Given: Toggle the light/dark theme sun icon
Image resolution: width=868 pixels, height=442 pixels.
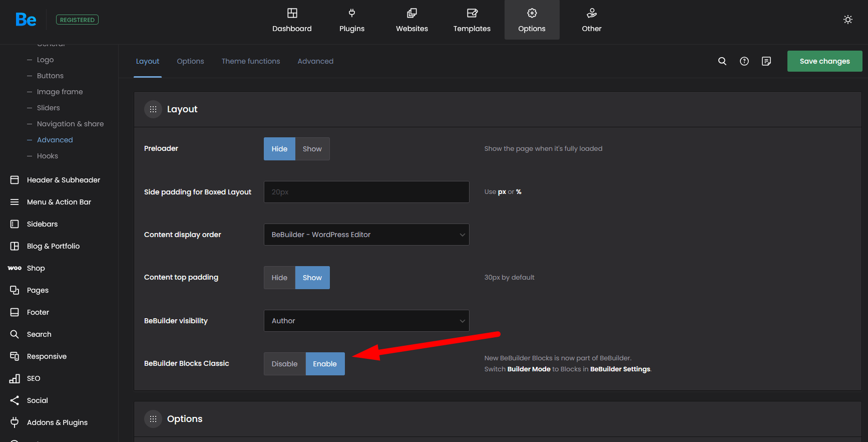Looking at the screenshot, I should point(847,20).
